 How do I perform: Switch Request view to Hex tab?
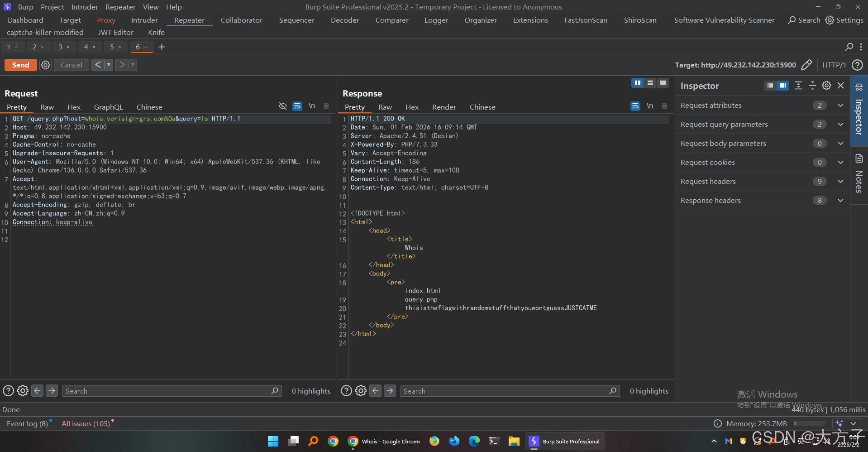[x=74, y=107]
